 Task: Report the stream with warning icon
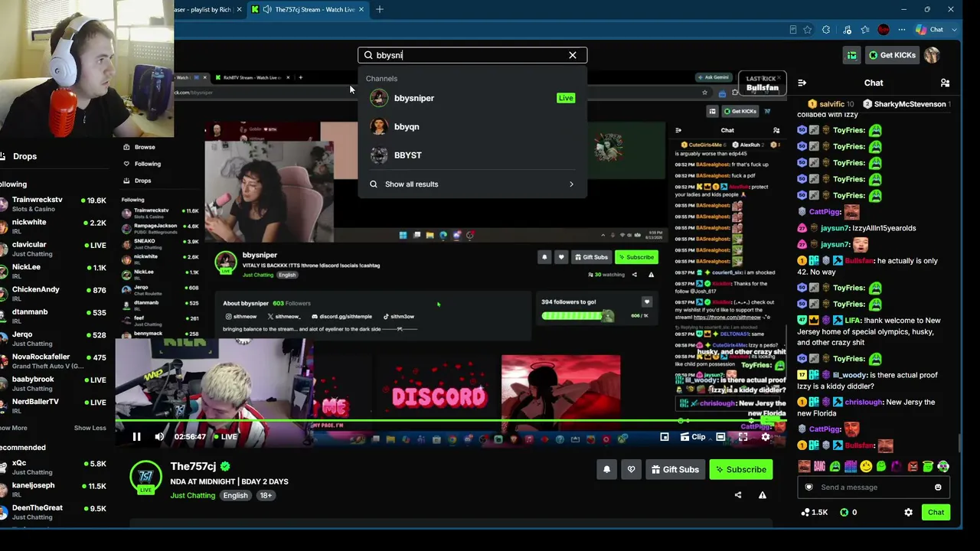[762, 495]
